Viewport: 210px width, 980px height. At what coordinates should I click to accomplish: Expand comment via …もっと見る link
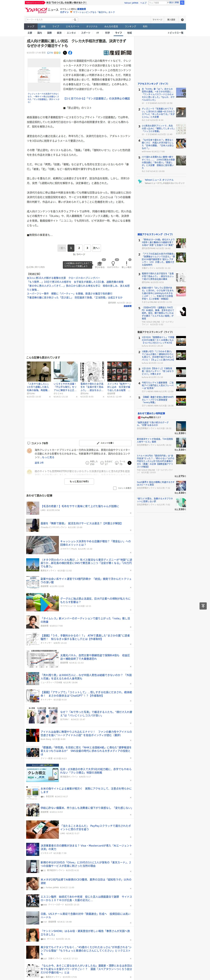[x=48, y=457]
